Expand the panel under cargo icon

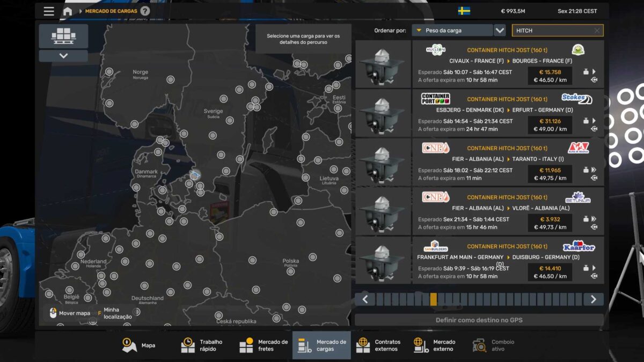coord(63,56)
